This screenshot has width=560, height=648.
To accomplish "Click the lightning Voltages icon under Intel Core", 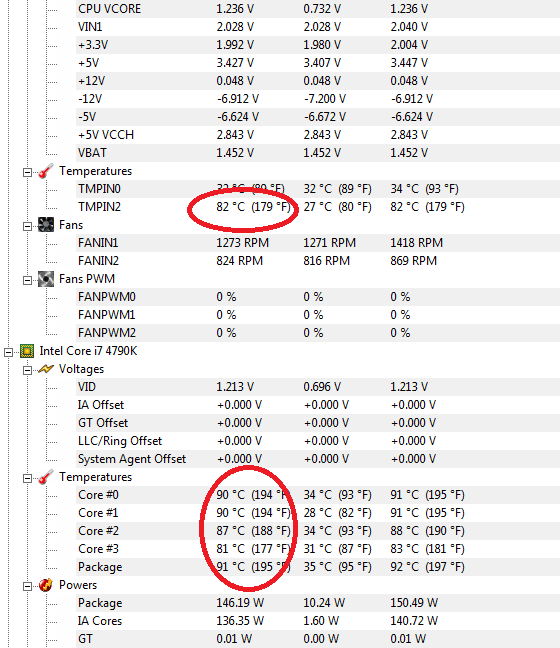I will pyautogui.click(x=46, y=369).
